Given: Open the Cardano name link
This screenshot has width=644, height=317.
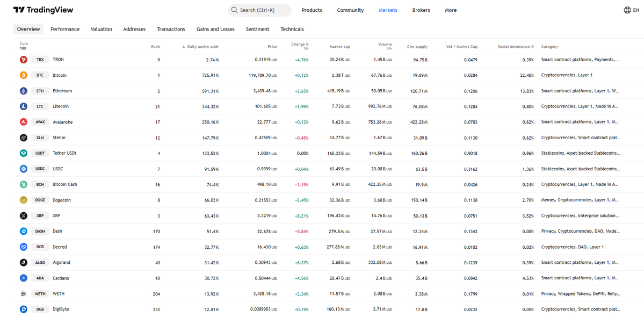Looking at the screenshot, I should [61, 278].
